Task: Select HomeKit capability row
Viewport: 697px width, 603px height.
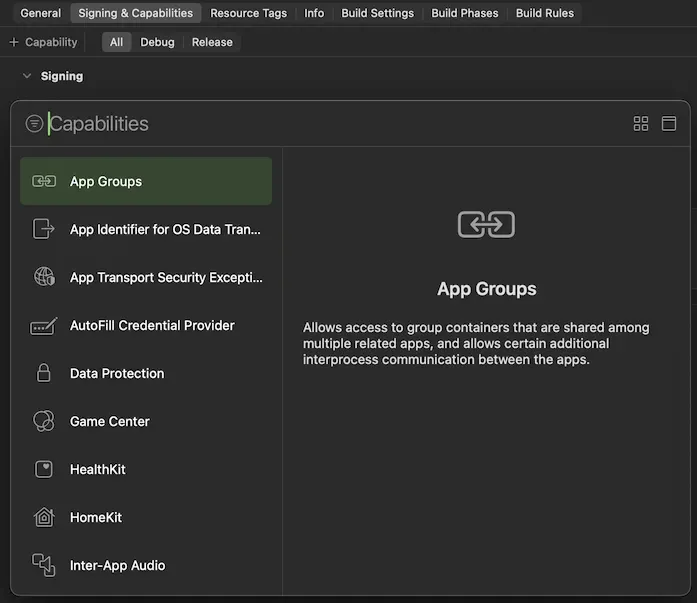Action: point(146,517)
